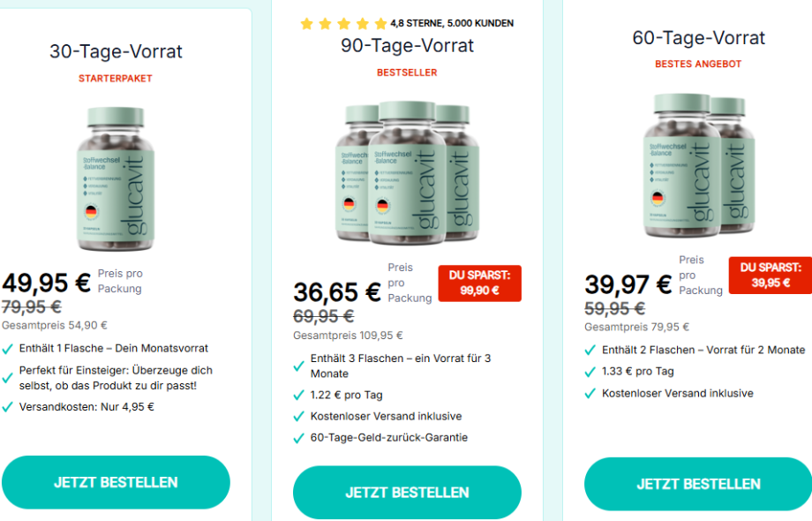Click the 36,65 € price text
The width and height of the screenshot is (812, 521).
(x=337, y=292)
